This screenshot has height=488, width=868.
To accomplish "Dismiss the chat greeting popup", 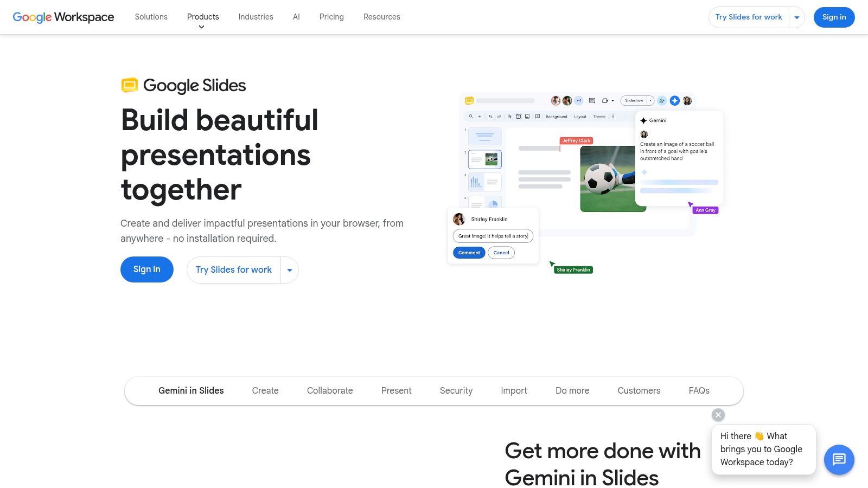I will coord(718,415).
